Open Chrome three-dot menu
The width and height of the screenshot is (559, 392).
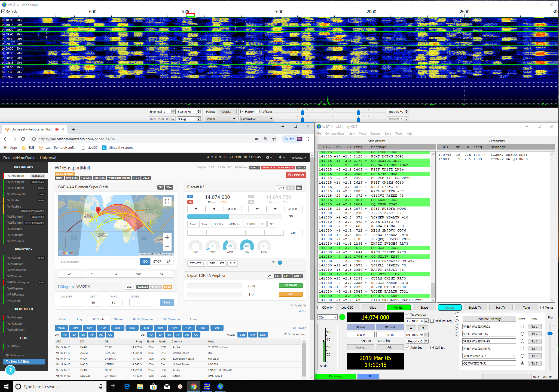click(x=308, y=139)
